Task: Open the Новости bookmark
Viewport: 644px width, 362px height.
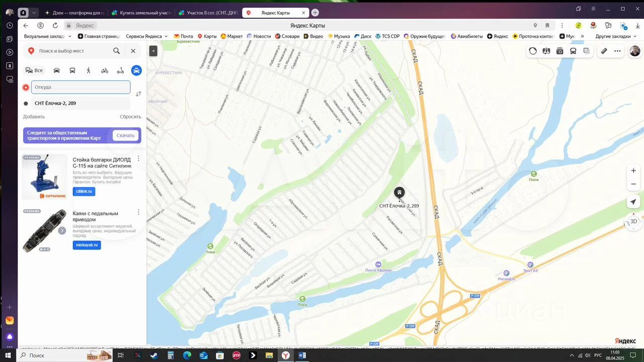Action: (259, 36)
